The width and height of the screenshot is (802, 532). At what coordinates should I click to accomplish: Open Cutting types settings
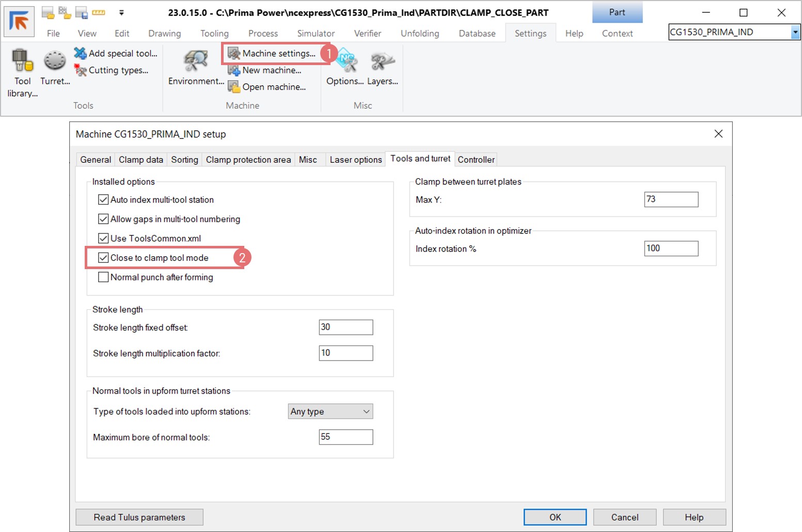coord(81,70)
